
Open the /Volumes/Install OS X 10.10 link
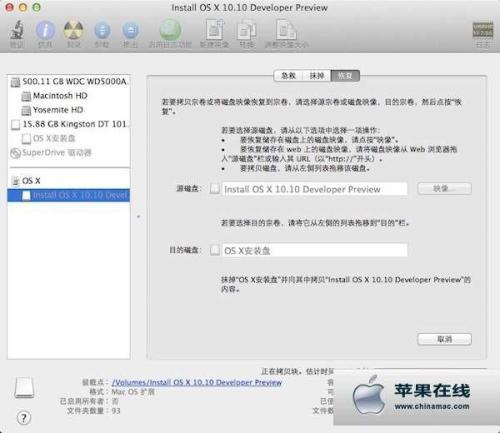[197, 382]
